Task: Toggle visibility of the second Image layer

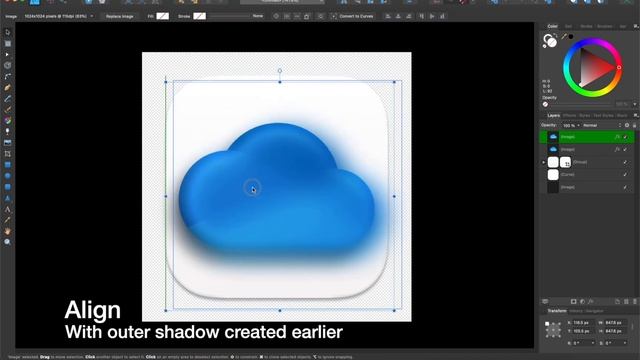Action: [625, 149]
